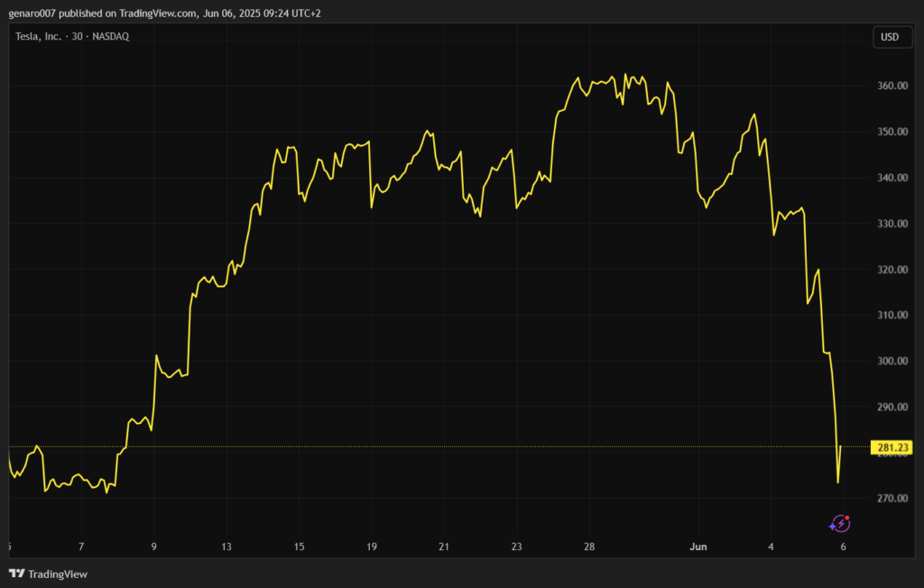The height and width of the screenshot is (588, 924).
Task: Click the date 15 on time axis
Action: click(x=299, y=547)
